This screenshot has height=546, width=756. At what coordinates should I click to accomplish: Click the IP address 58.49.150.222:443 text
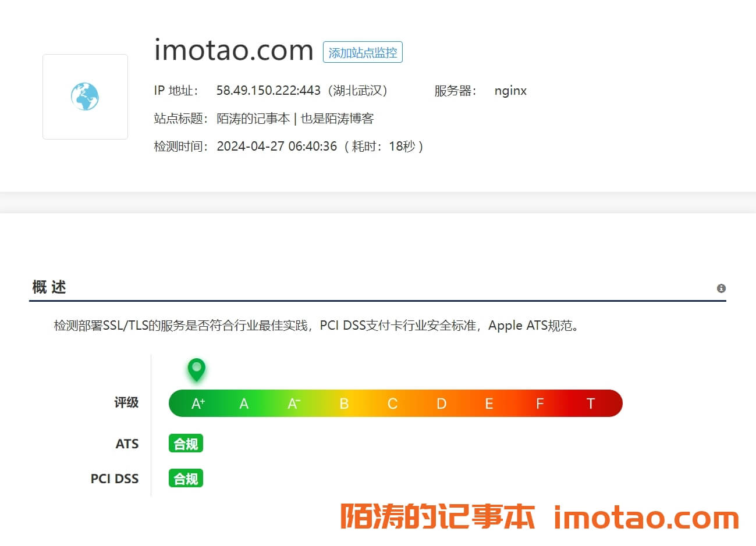268,91
